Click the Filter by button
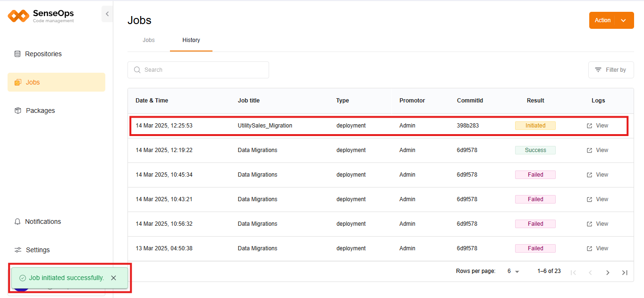This screenshot has height=298, width=644. coord(610,70)
